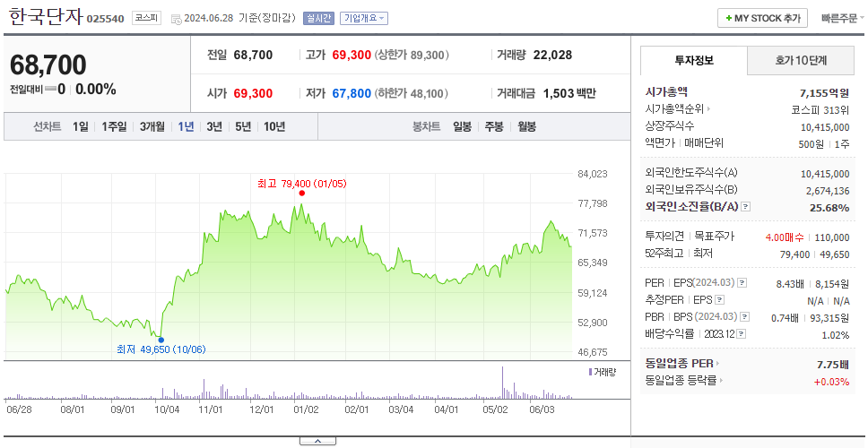Collapse chart using bottom up-arrow handle
The image size is (868, 448).
click(317, 441)
